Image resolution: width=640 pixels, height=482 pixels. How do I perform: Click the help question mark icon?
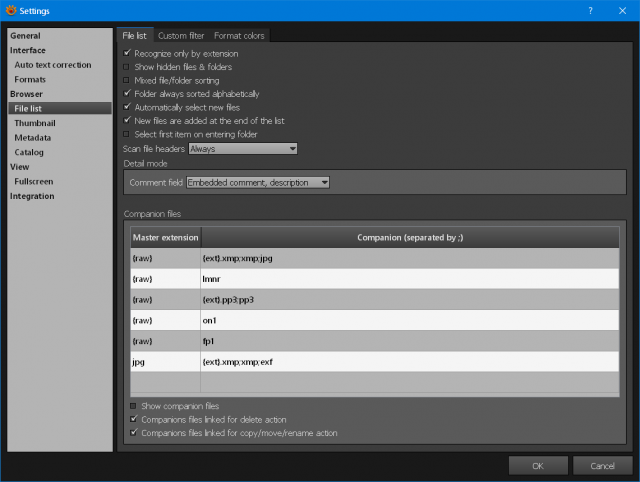[590, 11]
